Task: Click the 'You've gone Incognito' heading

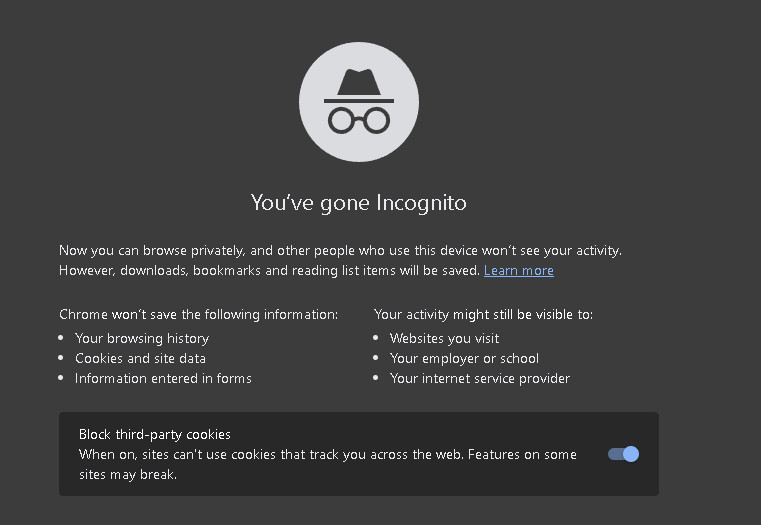Action: (x=359, y=203)
